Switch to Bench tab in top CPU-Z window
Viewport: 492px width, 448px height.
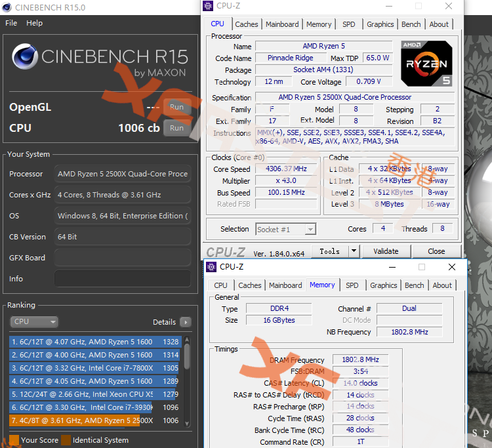point(411,24)
